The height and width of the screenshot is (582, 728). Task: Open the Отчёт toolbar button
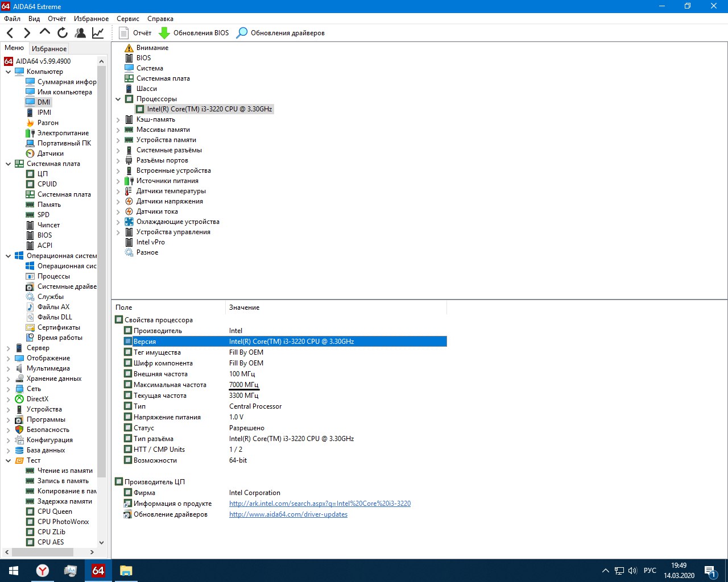click(x=135, y=33)
